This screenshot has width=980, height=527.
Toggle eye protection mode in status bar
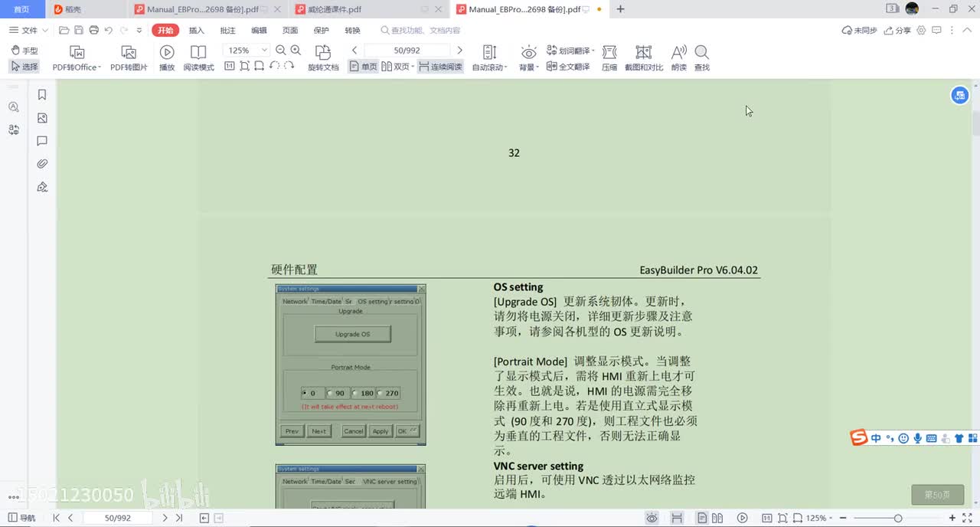(652, 519)
